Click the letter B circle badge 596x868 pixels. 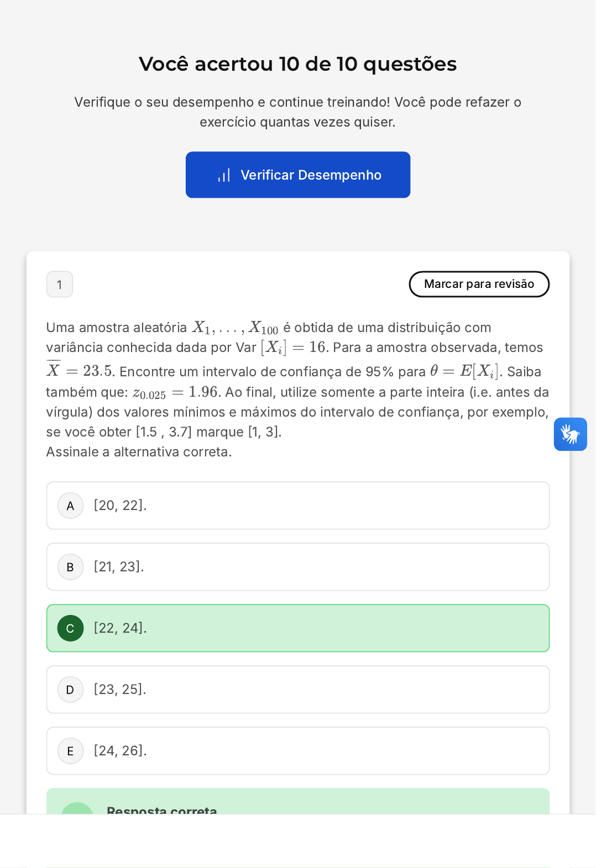point(70,567)
